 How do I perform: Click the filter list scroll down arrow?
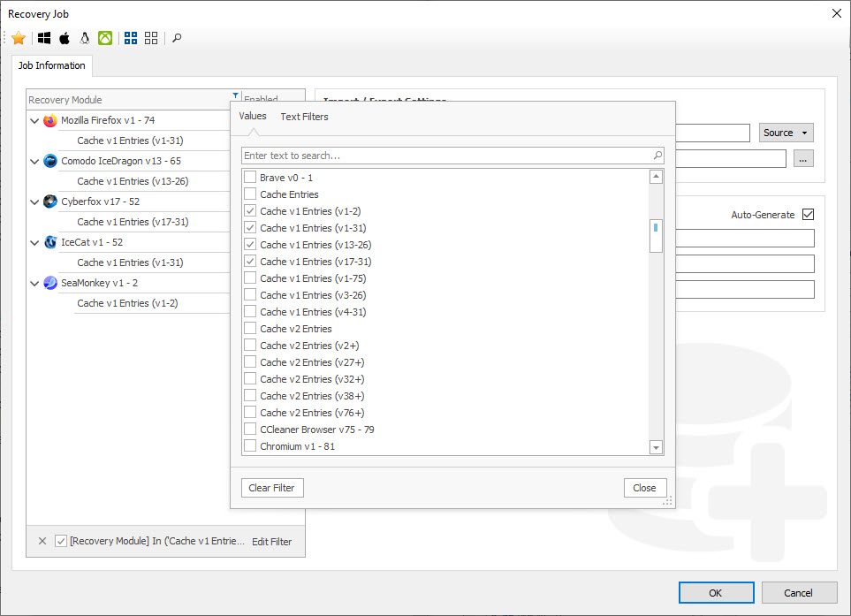click(x=656, y=448)
